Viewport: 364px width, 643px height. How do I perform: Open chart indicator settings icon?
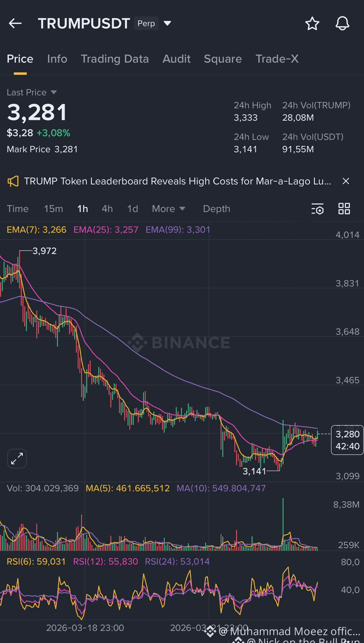317,209
